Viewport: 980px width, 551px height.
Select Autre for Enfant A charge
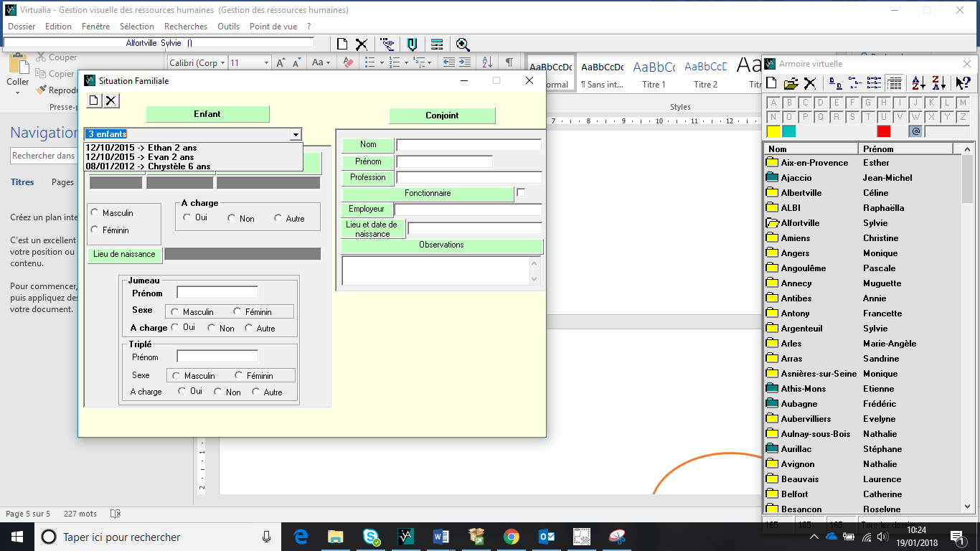coord(278,218)
